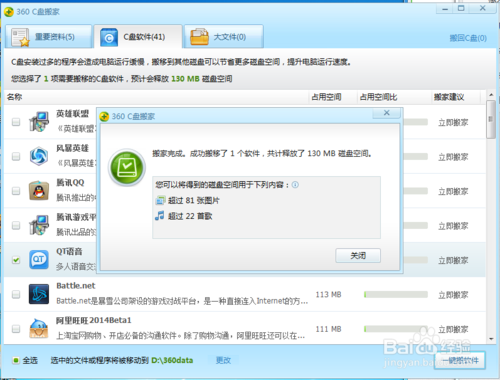Click the D:\360data destination path

point(172,360)
